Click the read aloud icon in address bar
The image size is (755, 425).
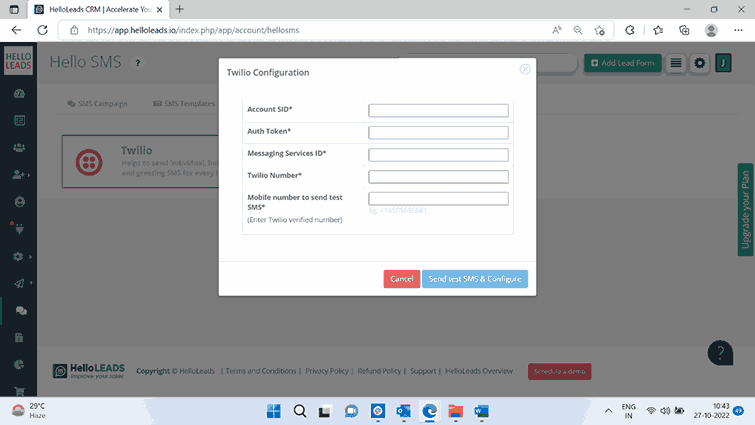557,30
